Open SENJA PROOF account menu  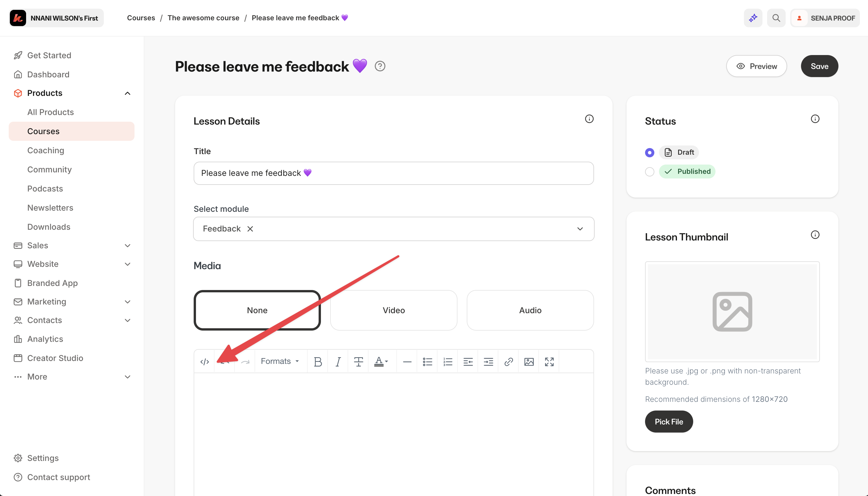coord(825,18)
